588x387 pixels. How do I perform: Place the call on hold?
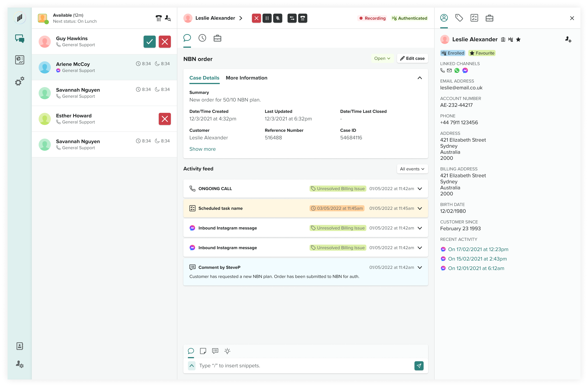click(x=267, y=18)
